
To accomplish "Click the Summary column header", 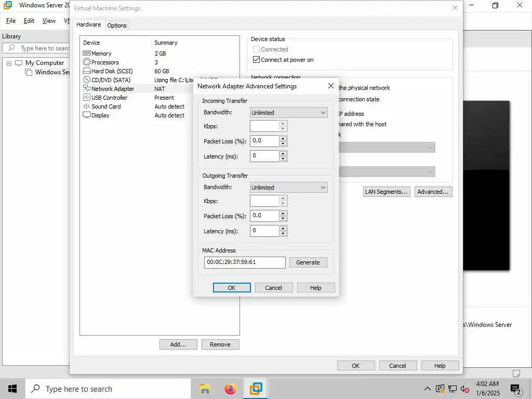I will tap(166, 43).
